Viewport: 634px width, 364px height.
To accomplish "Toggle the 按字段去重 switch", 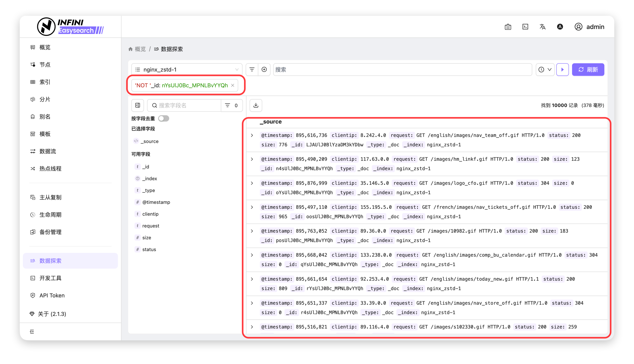I will tap(164, 118).
